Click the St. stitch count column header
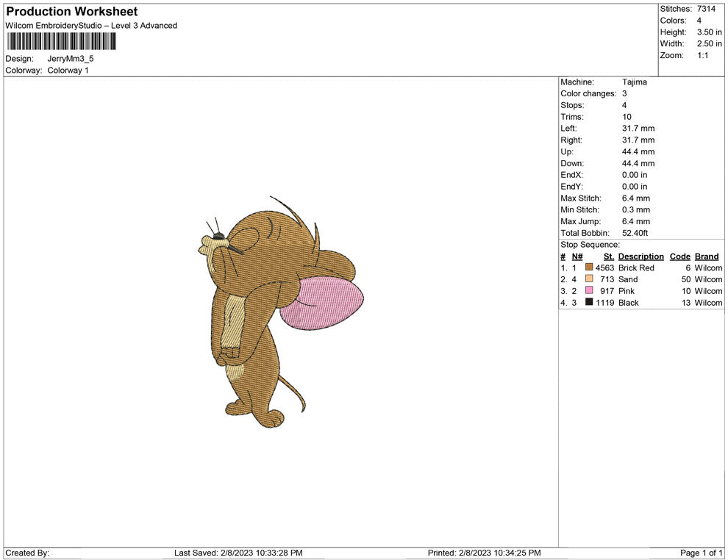 pyautogui.click(x=608, y=256)
